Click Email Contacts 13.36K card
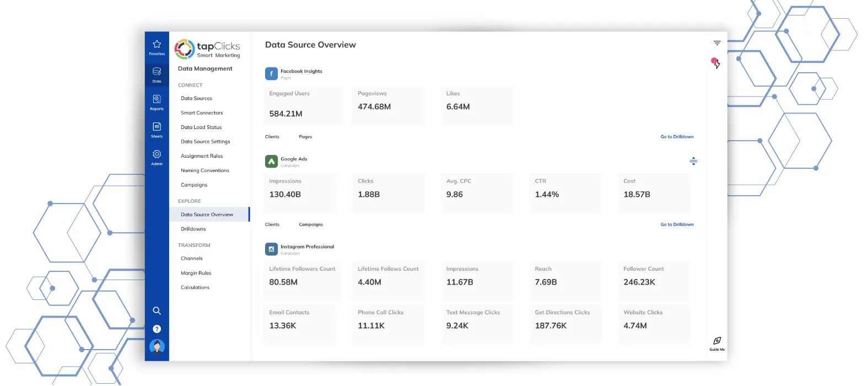 [300, 325]
